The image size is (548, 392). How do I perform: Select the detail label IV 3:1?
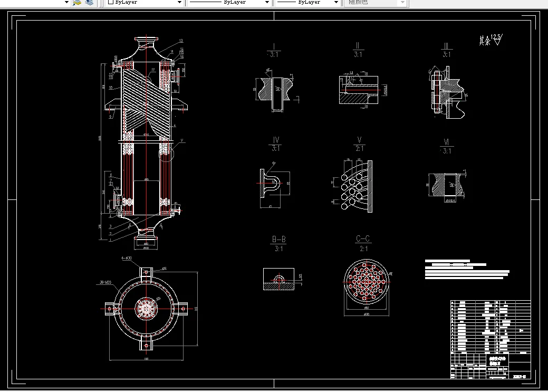(276, 144)
